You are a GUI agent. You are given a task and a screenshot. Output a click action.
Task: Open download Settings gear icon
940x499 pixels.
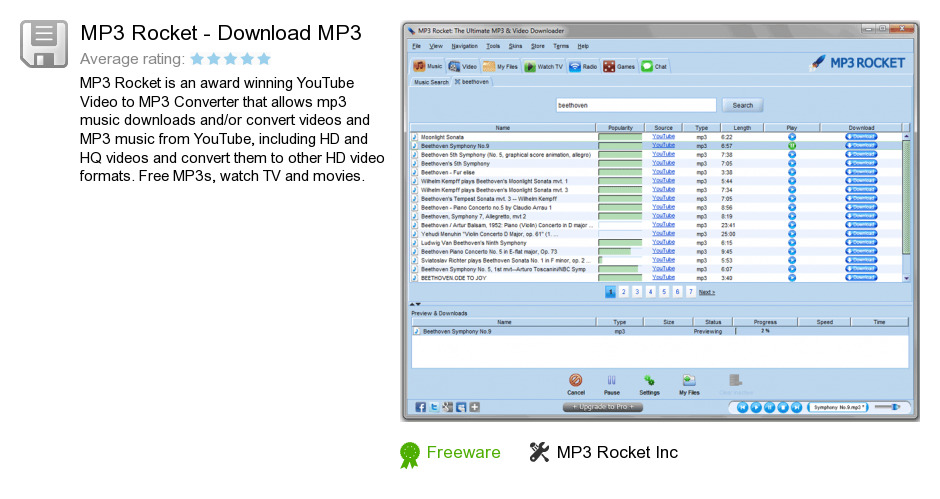click(x=649, y=384)
